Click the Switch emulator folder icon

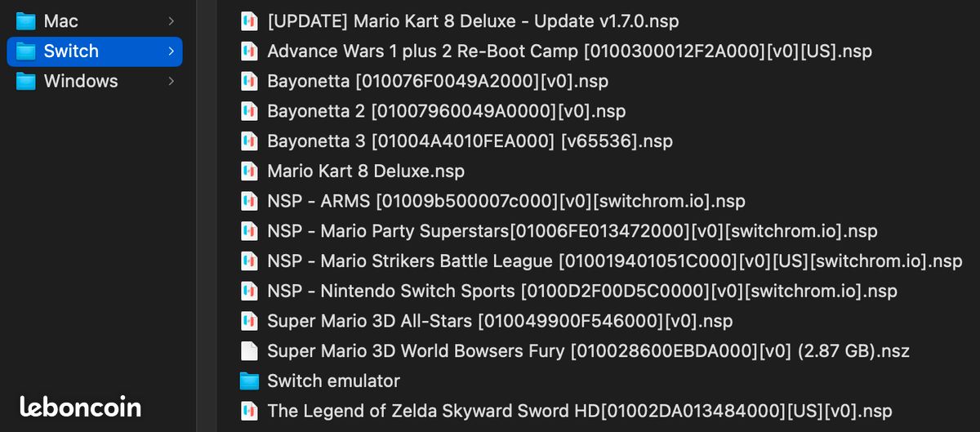pyautogui.click(x=249, y=381)
